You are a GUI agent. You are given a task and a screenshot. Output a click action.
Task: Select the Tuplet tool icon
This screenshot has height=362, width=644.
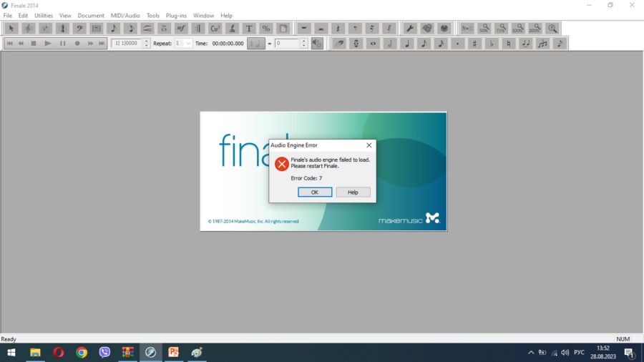[543, 44]
